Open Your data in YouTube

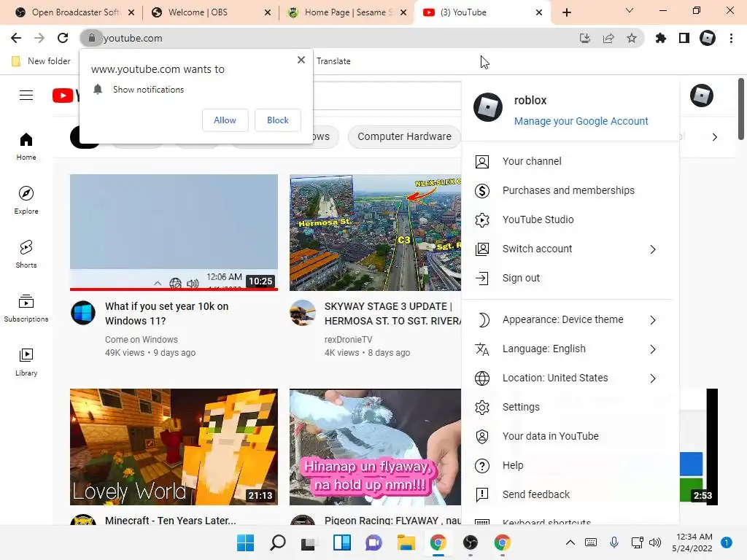(570, 436)
